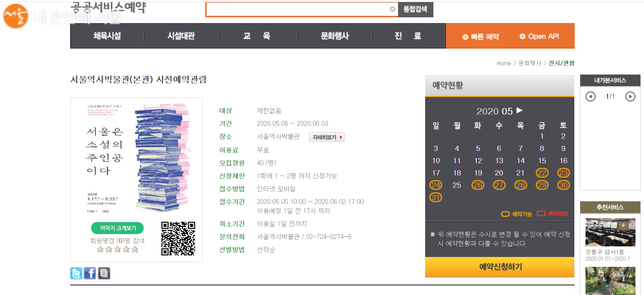Click the Seoul logo at top left
The image size is (644, 295).
point(16,16)
